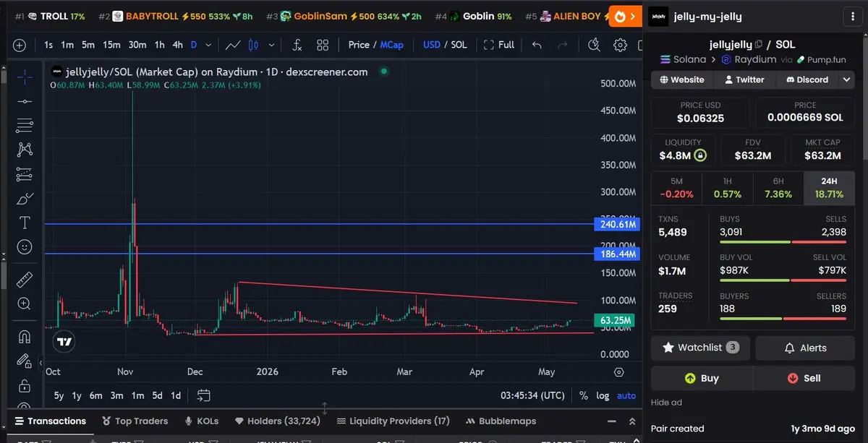
Task: Select the ruler measure tool
Action: click(x=25, y=280)
